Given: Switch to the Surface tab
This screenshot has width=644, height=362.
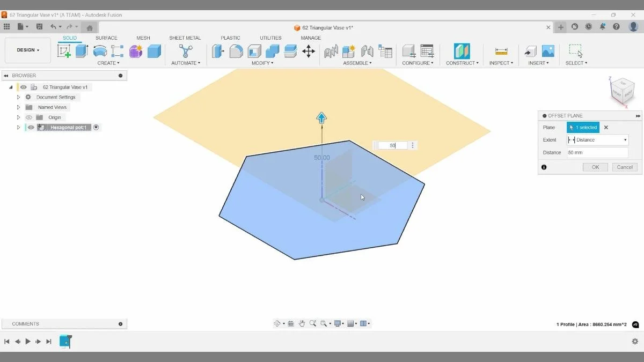Looking at the screenshot, I should [x=106, y=38].
